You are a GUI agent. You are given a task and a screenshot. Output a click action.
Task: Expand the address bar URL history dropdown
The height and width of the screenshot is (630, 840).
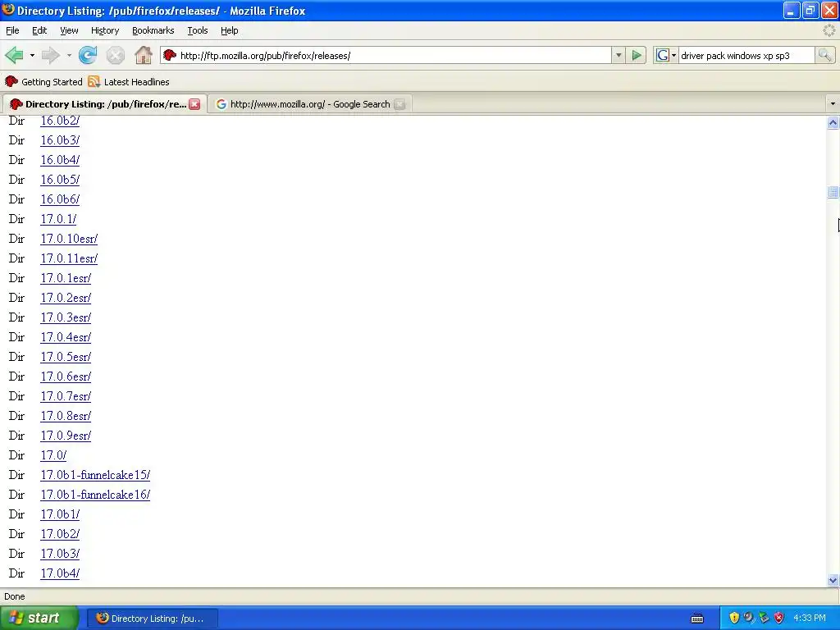tap(619, 55)
